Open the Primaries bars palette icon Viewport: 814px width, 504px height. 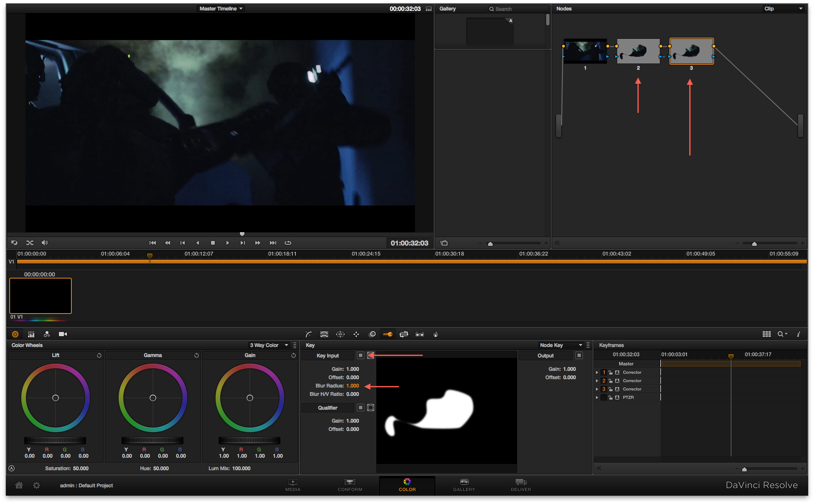click(31, 334)
